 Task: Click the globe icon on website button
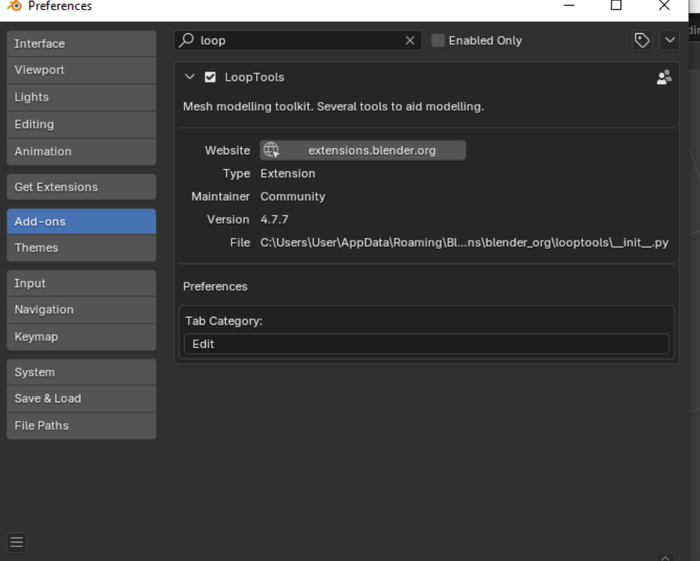[x=271, y=150]
